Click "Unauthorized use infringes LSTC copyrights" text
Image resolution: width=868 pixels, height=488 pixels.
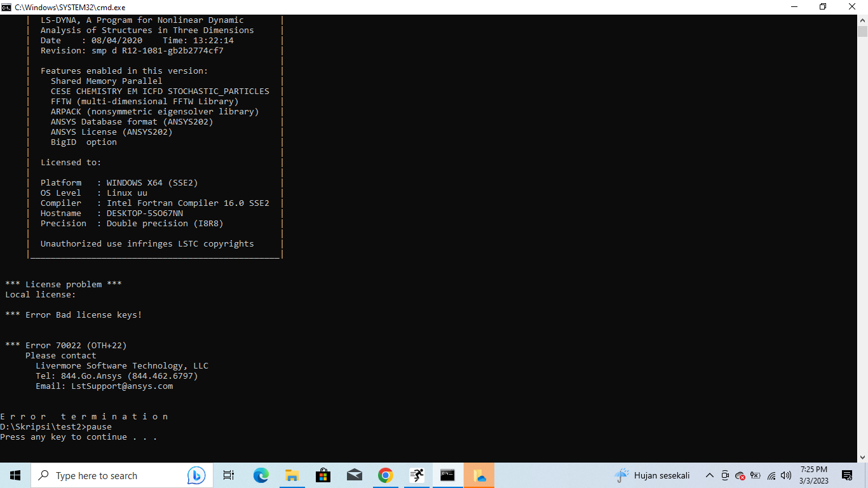tap(147, 243)
